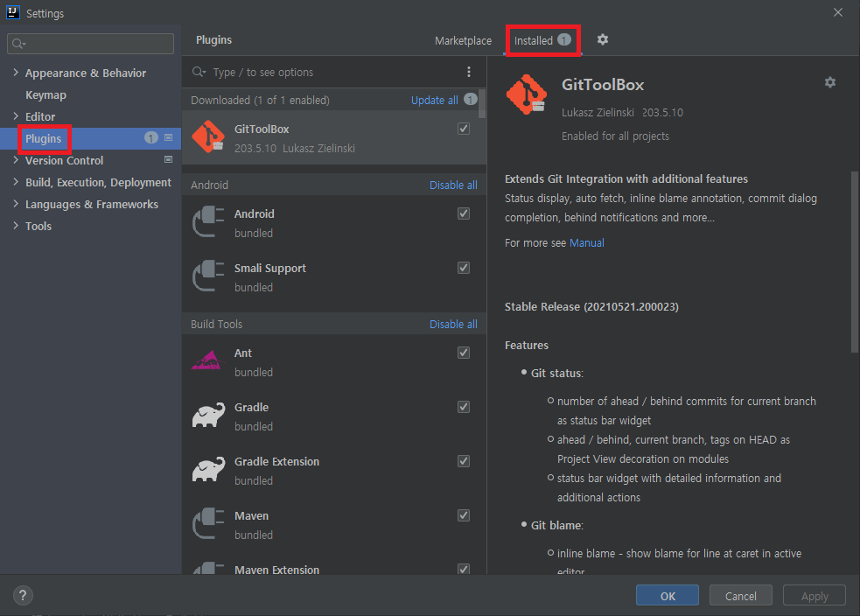Toggle the Ant plugin checkbox
860x616 pixels.
coord(464,353)
